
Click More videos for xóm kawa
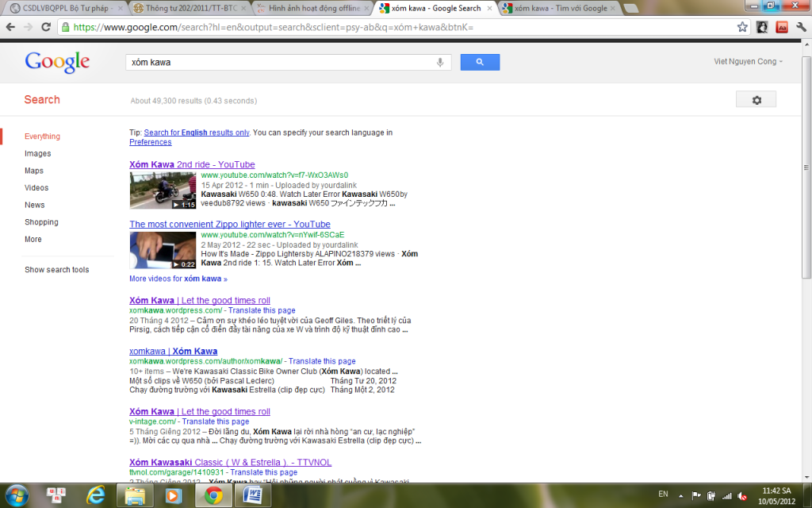coord(178,279)
